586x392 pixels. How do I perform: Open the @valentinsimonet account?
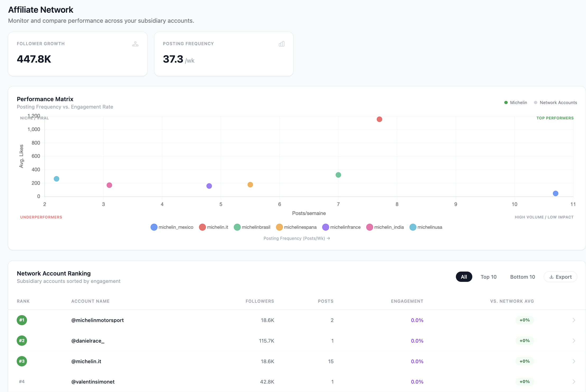click(x=93, y=382)
